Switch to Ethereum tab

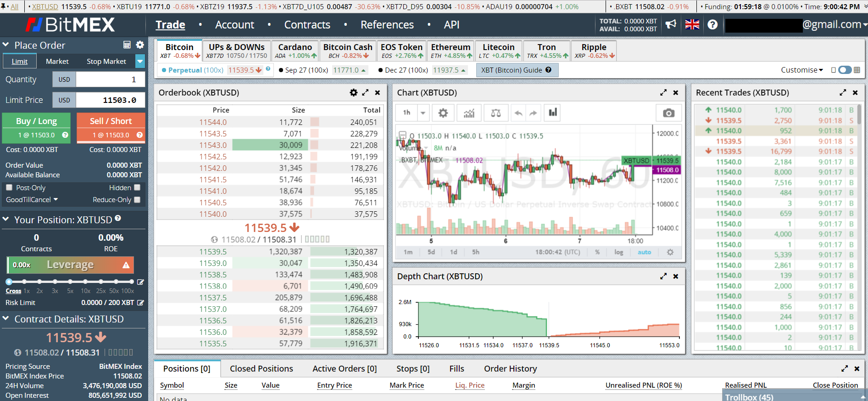(451, 51)
